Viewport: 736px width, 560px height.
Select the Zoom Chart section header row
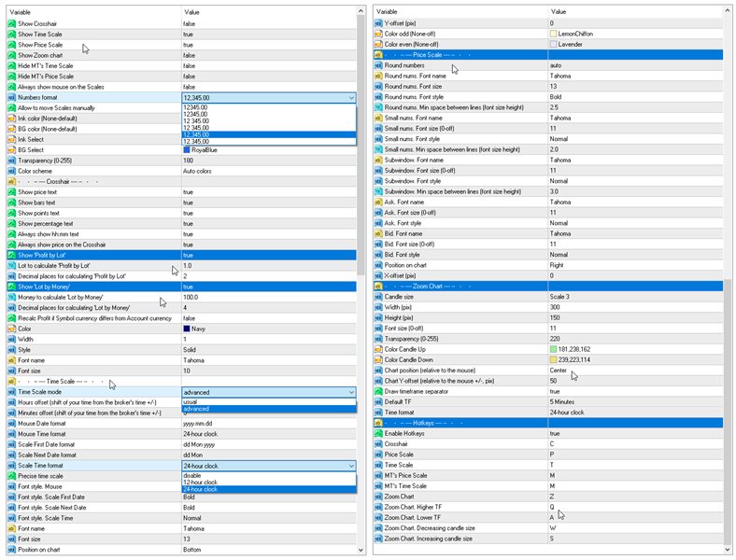548,287
